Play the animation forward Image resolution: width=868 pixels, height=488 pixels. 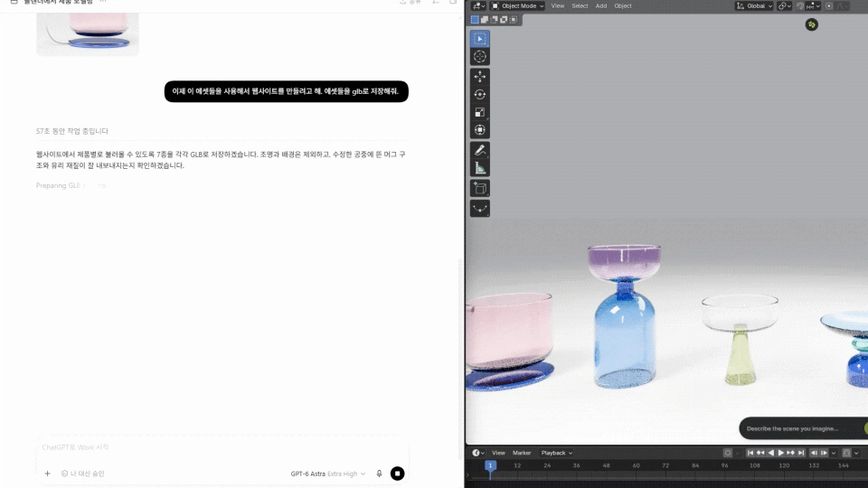click(x=781, y=453)
